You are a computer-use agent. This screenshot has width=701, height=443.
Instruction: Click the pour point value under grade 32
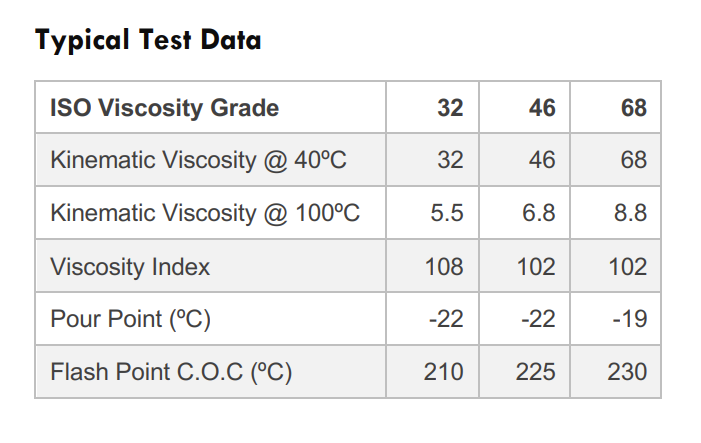[x=445, y=319]
